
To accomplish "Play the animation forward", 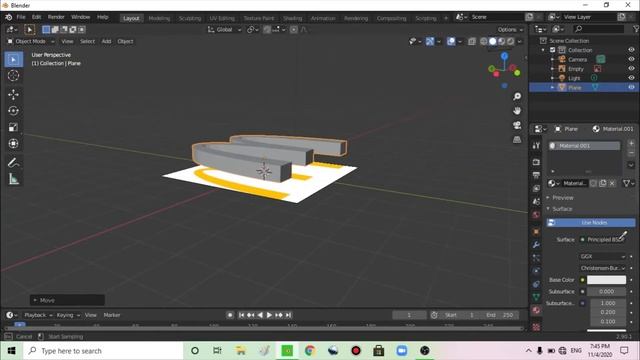I will [269, 315].
